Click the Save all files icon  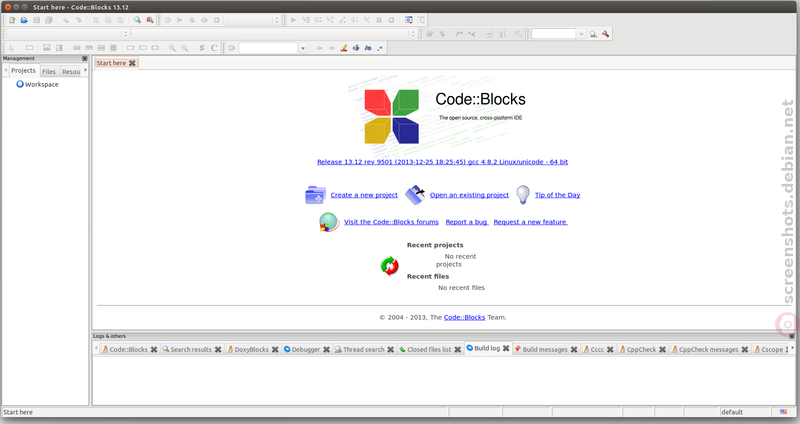coord(48,20)
